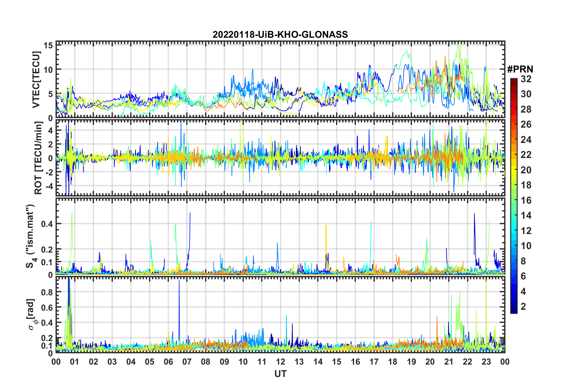Click the ROT [TECU/min] axis label
The height and width of the screenshot is (392, 561).
(38, 158)
